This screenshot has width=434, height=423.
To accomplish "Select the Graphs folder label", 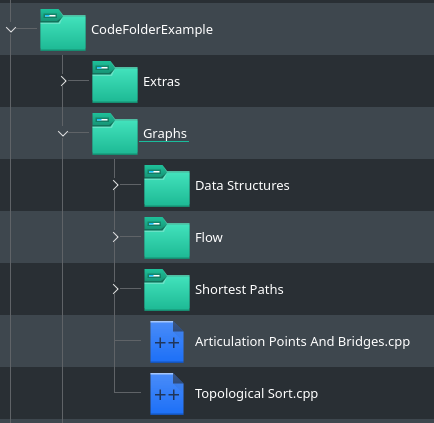I will coord(165,134).
